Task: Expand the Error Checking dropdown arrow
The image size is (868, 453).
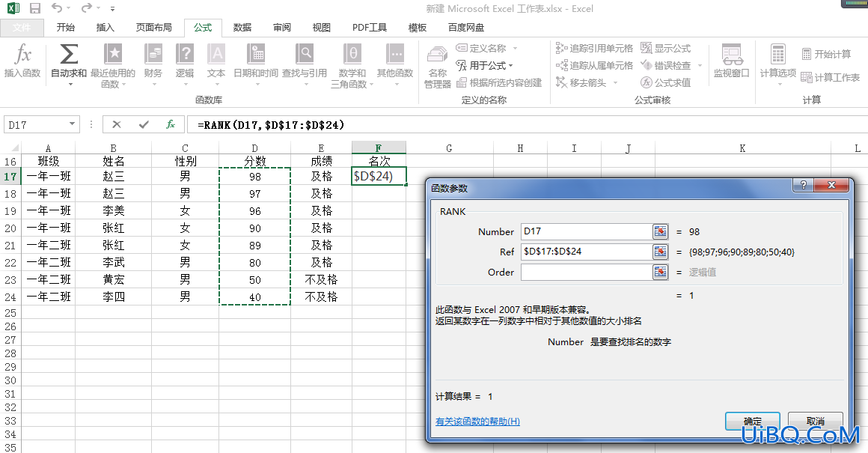Action: [700, 65]
